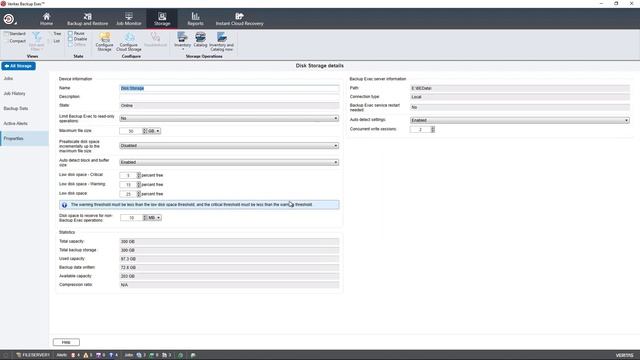The width and height of the screenshot is (640, 360).
Task: Click the round icon left of FILESERVER1
Action: point(5,355)
